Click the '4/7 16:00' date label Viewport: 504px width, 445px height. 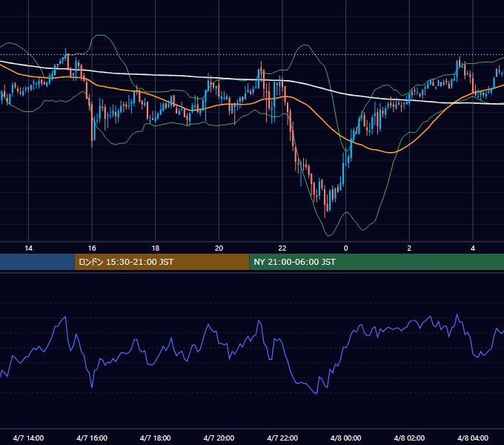pos(92,438)
